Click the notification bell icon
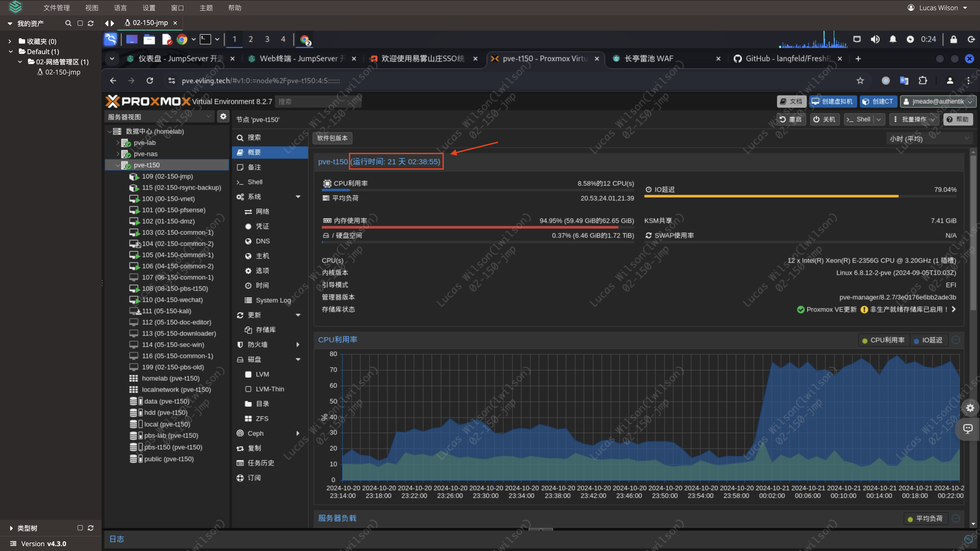Viewport: 980px width, 551px height. 893,39
